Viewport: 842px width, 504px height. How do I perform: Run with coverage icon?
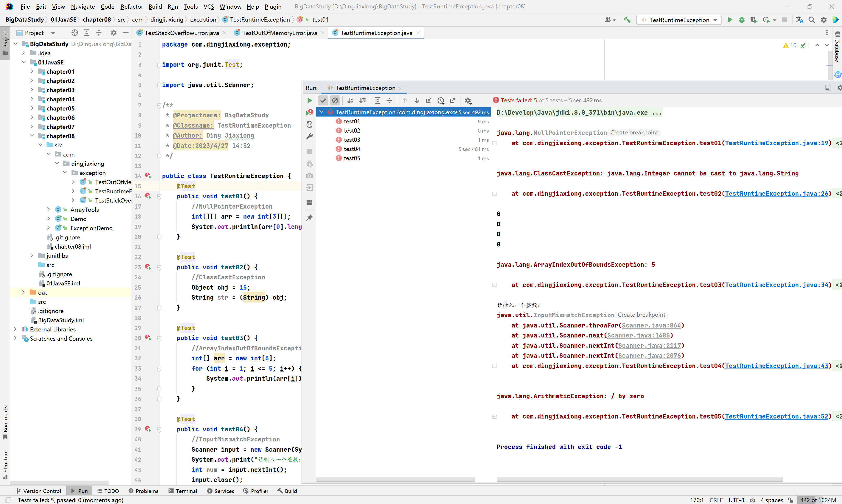(x=754, y=20)
